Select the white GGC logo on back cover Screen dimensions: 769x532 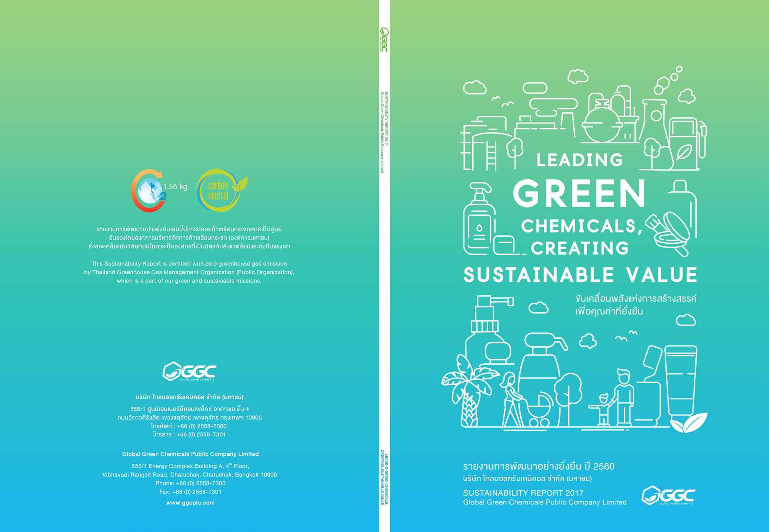point(189,371)
